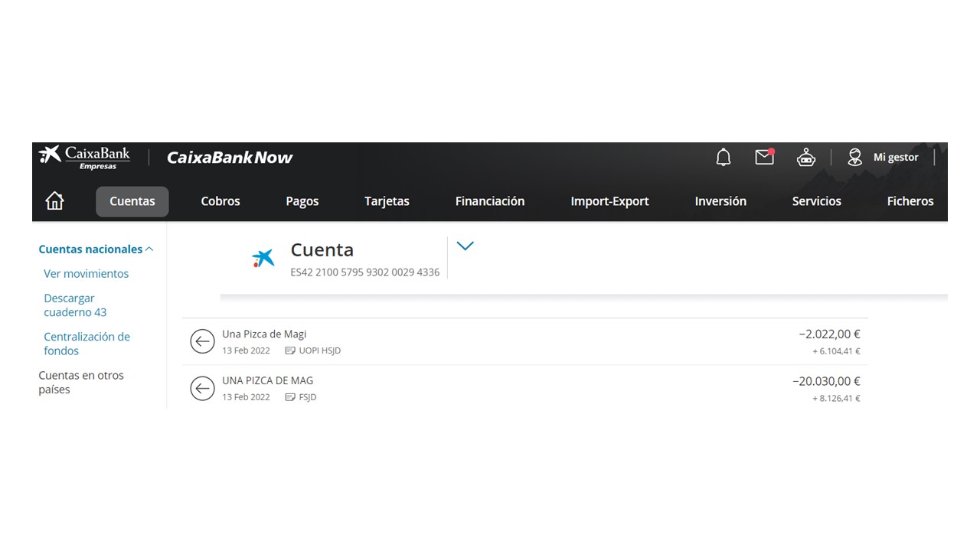Click the Mi gestor person icon
The image size is (980, 551).
click(855, 158)
